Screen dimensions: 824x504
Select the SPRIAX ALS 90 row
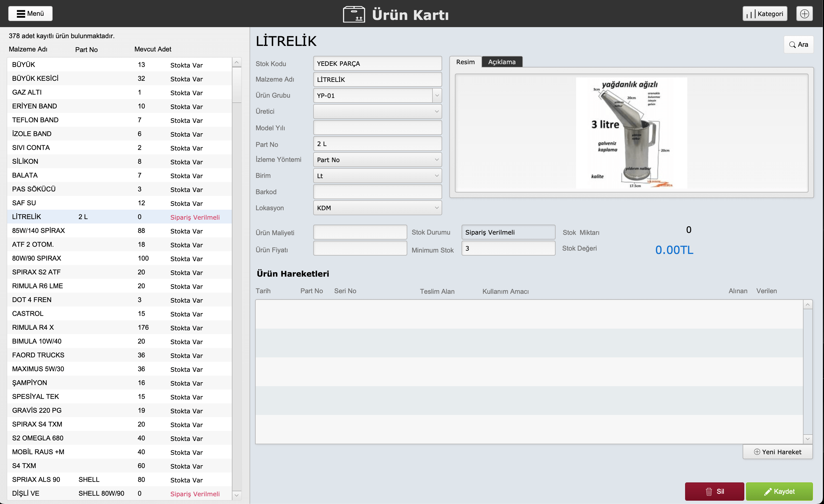pos(119,480)
